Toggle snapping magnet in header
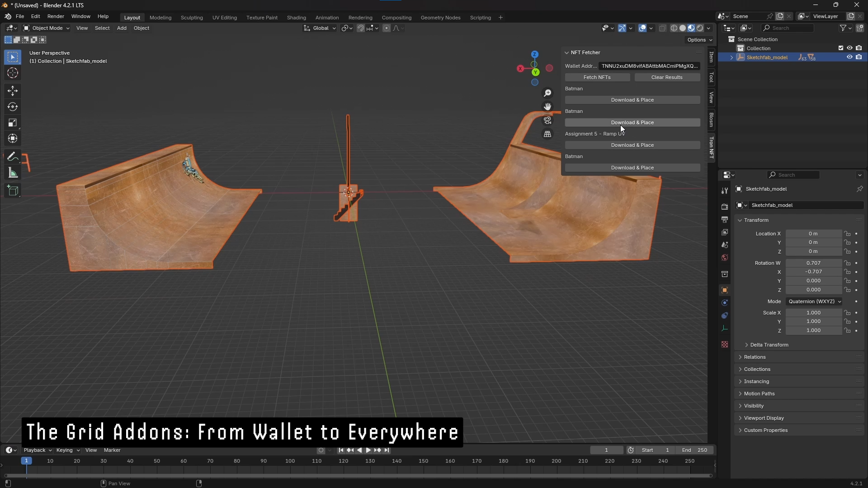Image resolution: width=868 pixels, height=488 pixels. pos(361,28)
